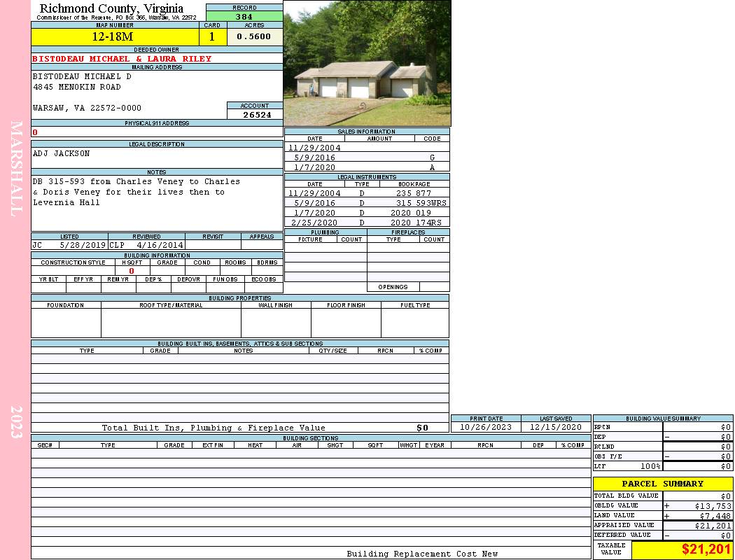The height and width of the screenshot is (560, 735).
Task: Click the property photo thumbnail
Action: (x=367, y=63)
